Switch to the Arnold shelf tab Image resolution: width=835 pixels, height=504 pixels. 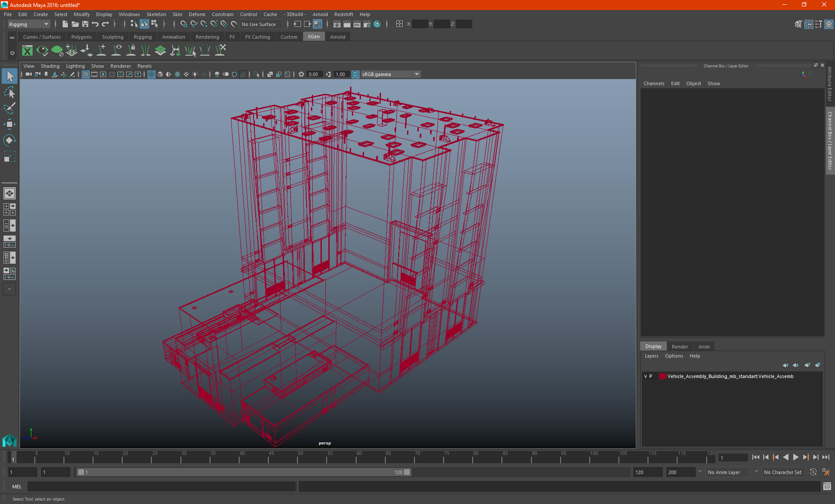337,37
